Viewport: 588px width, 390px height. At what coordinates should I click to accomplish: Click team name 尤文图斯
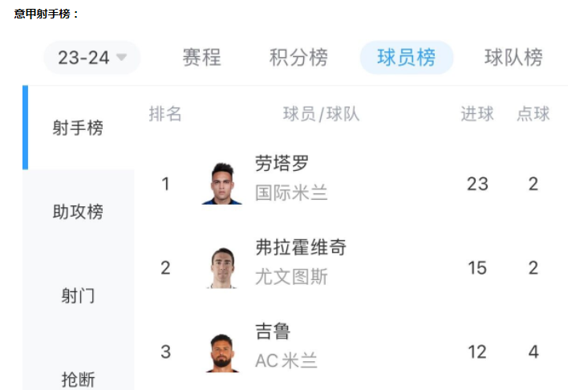click(291, 277)
